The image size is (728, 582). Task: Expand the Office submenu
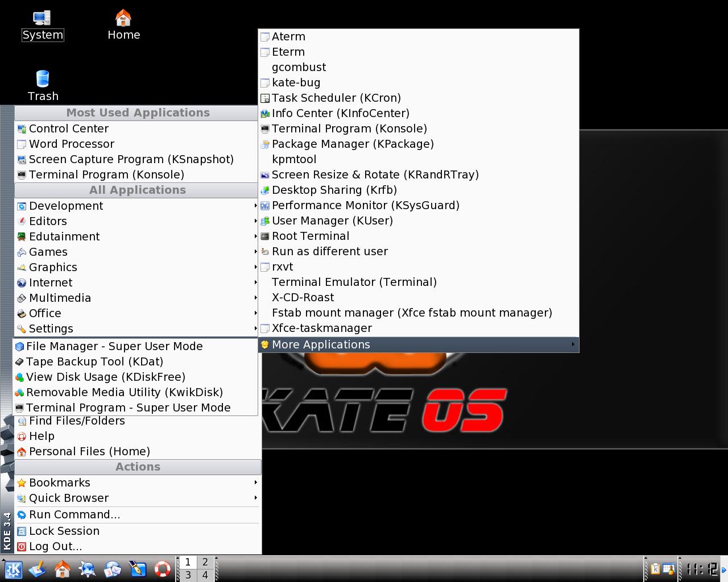pos(136,314)
